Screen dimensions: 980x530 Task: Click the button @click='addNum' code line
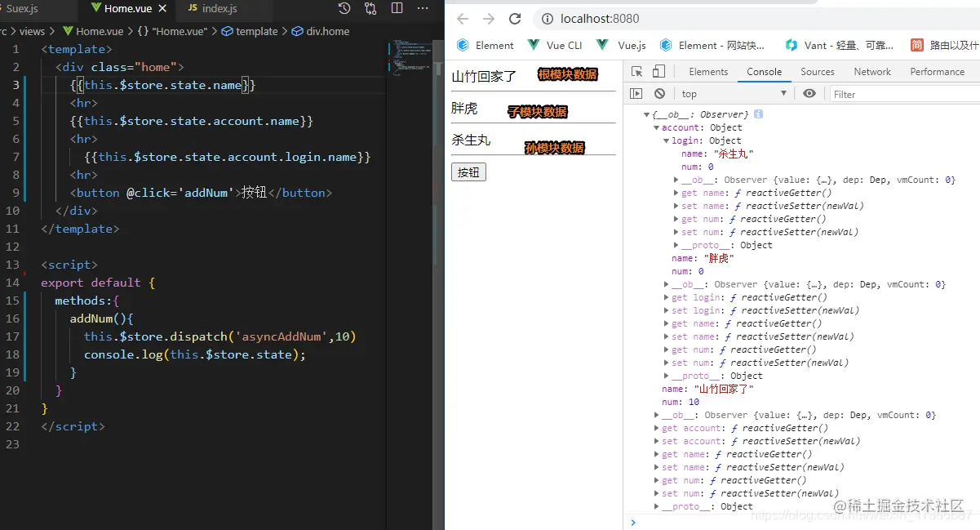click(202, 193)
